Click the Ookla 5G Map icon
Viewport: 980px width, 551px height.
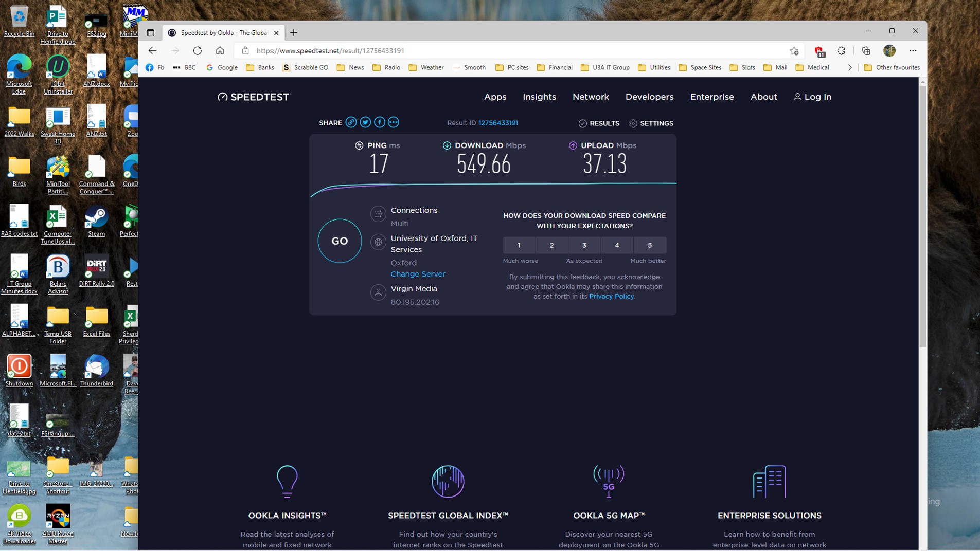[x=609, y=482]
